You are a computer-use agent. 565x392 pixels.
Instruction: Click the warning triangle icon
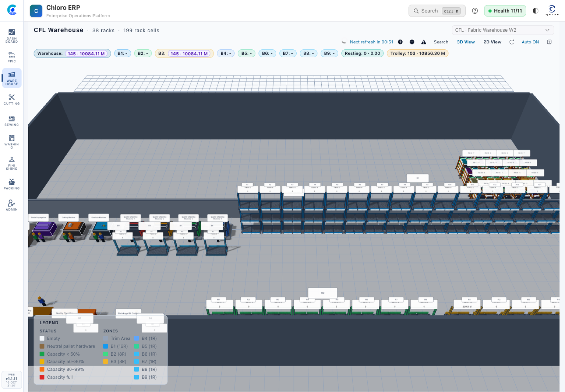424,42
